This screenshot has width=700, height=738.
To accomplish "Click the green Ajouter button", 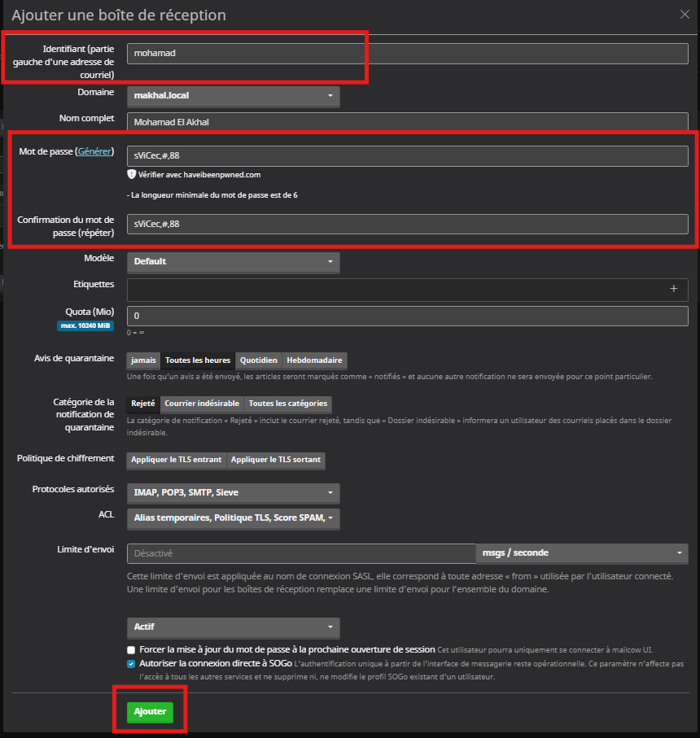I will pyautogui.click(x=150, y=712).
